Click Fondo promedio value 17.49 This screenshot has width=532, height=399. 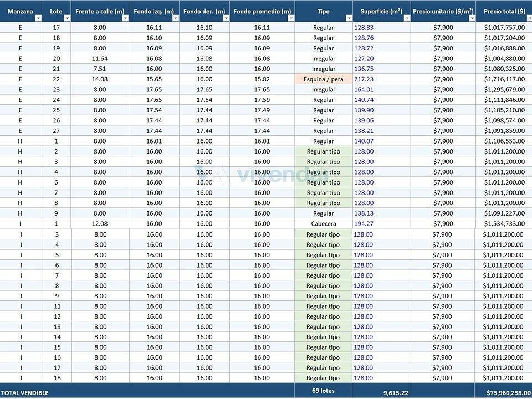[262, 110]
